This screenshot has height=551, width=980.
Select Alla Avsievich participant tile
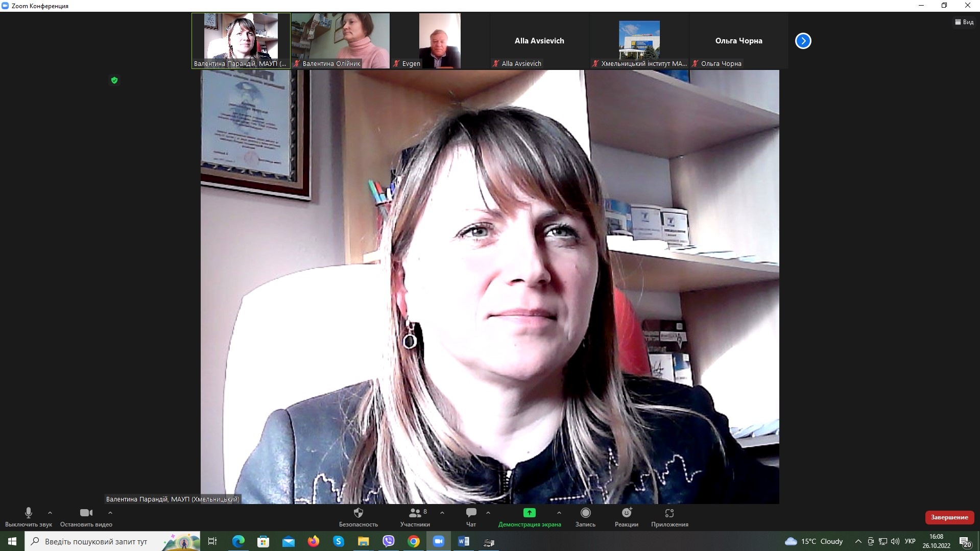540,41
